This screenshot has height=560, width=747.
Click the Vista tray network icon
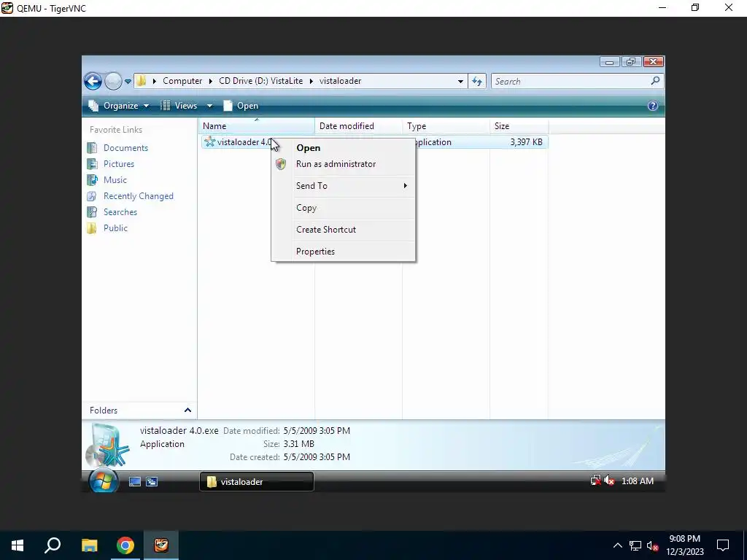(x=595, y=481)
